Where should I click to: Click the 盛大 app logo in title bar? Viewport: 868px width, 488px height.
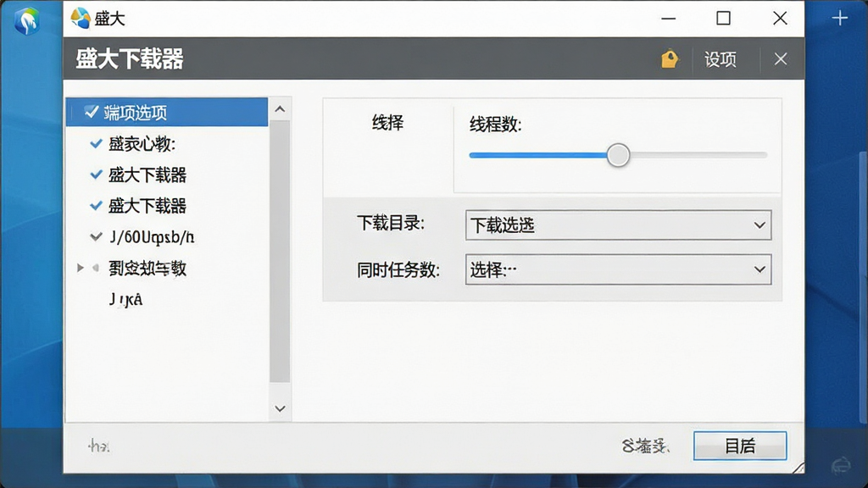tap(81, 19)
